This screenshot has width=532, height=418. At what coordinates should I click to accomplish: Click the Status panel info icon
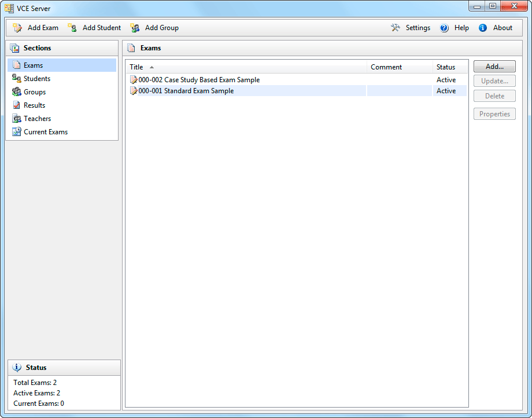pos(17,368)
